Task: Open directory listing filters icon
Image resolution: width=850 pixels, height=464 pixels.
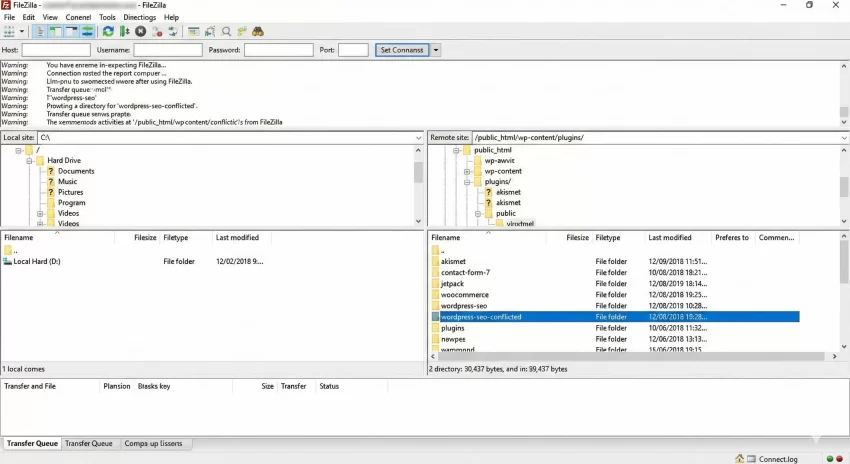Action: (x=194, y=31)
